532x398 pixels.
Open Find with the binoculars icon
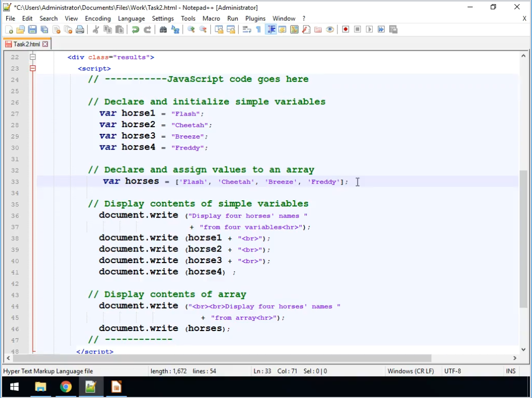pyautogui.click(x=163, y=30)
